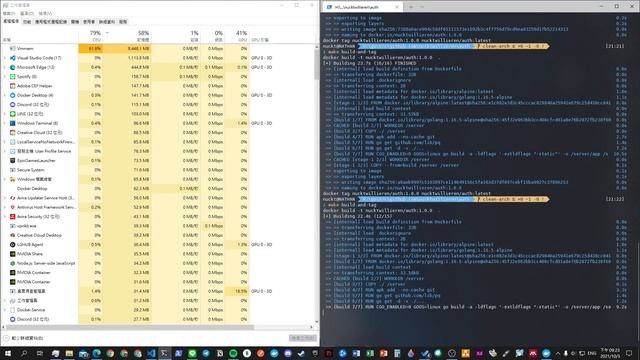Click the Adobe CEF Helper process icon
Screen dimensions: 640x360
tap(13, 86)
